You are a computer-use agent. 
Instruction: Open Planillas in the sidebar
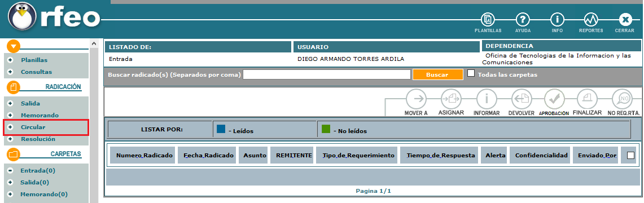pos(34,60)
